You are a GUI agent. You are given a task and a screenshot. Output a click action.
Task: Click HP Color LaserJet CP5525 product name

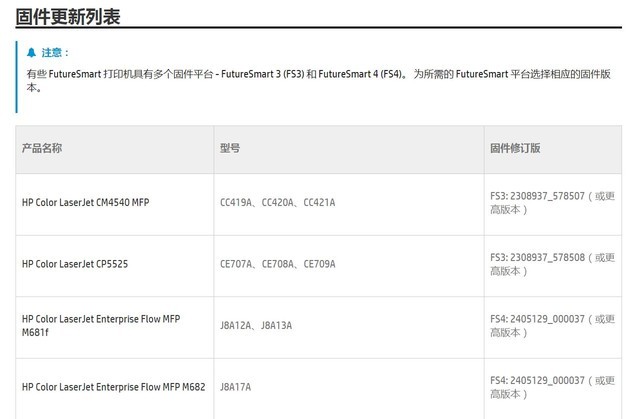75,264
